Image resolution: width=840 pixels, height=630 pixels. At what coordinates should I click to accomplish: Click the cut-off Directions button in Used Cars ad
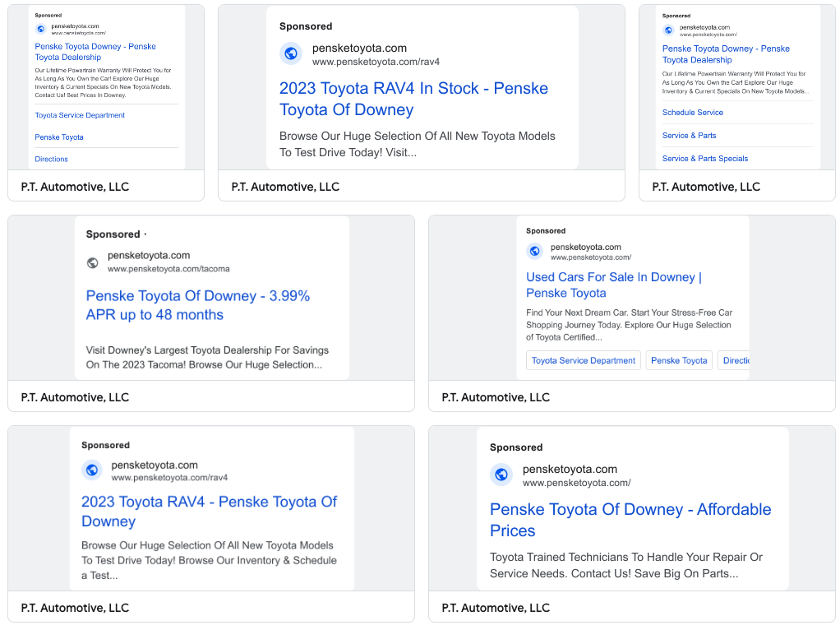tap(736, 360)
